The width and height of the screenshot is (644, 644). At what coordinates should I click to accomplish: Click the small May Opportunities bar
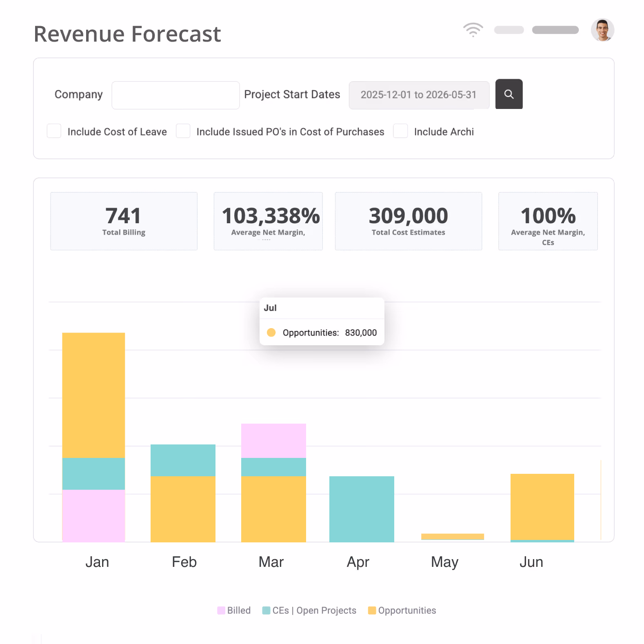(x=453, y=536)
